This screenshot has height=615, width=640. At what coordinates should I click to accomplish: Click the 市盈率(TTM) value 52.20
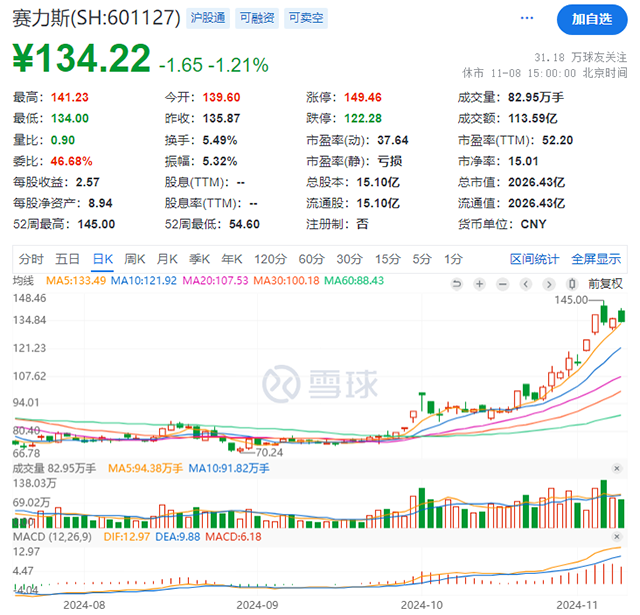pyautogui.click(x=558, y=140)
